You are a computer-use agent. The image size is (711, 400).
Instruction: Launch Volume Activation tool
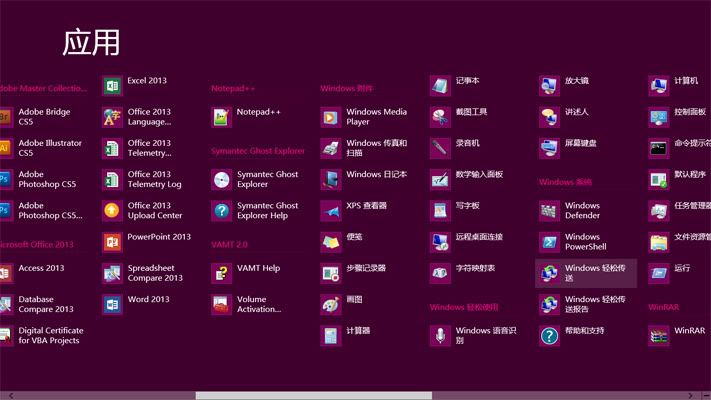(x=247, y=305)
